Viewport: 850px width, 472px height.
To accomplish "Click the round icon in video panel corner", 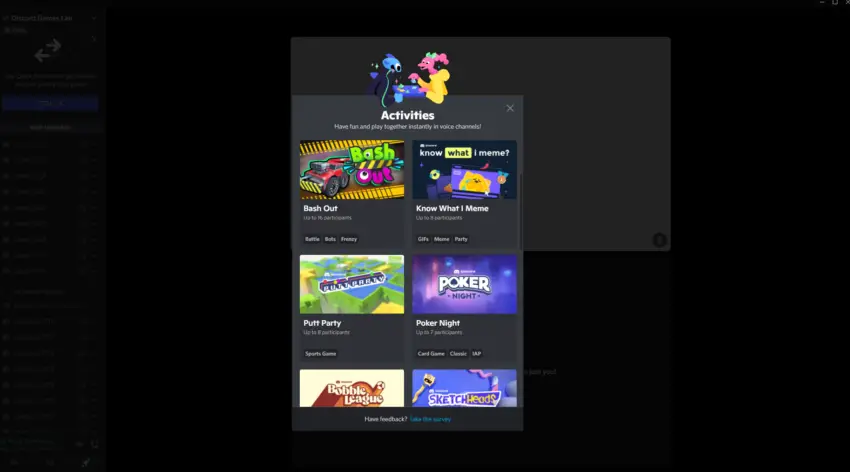I will (659, 240).
